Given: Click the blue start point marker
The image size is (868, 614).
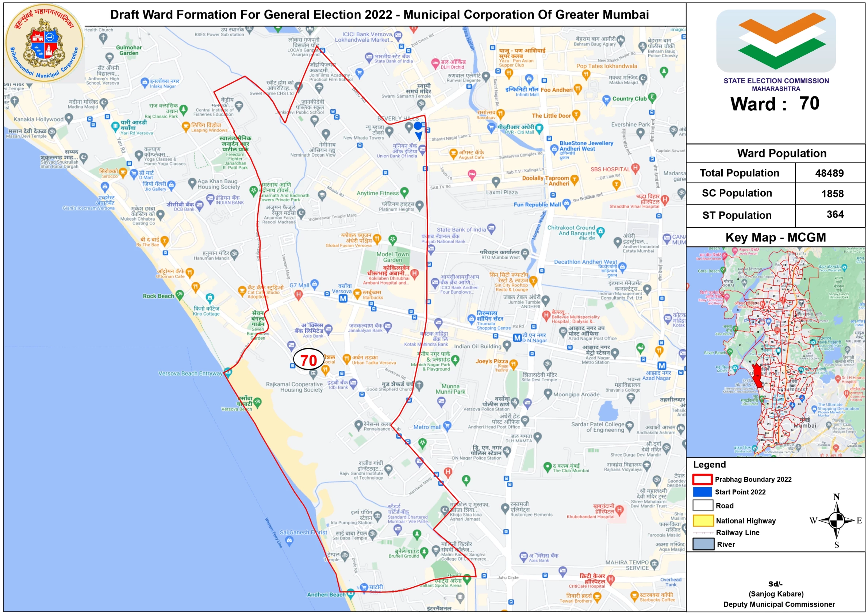Looking at the screenshot, I should (418, 126).
